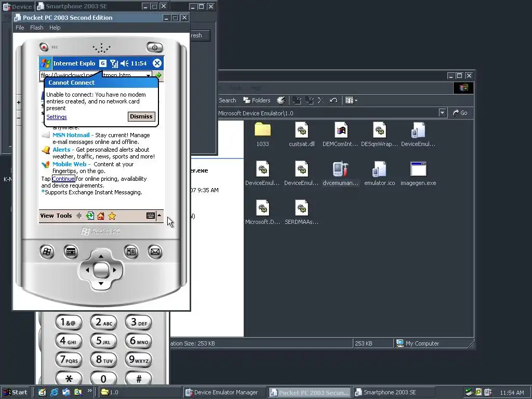
Task: Click the Go button in the Explorer address bar
Action: [460, 113]
